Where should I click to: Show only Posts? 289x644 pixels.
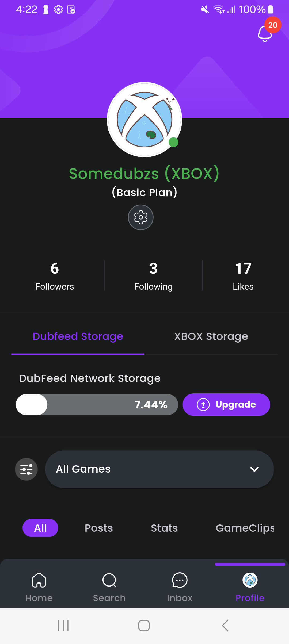pyautogui.click(x=99, y=528)
